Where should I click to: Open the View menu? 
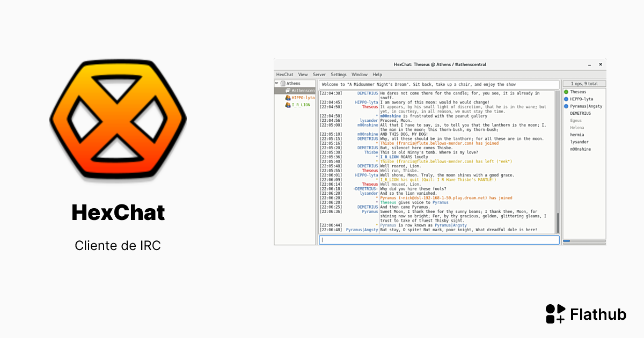pyautogui.click(x=304, y=75)
